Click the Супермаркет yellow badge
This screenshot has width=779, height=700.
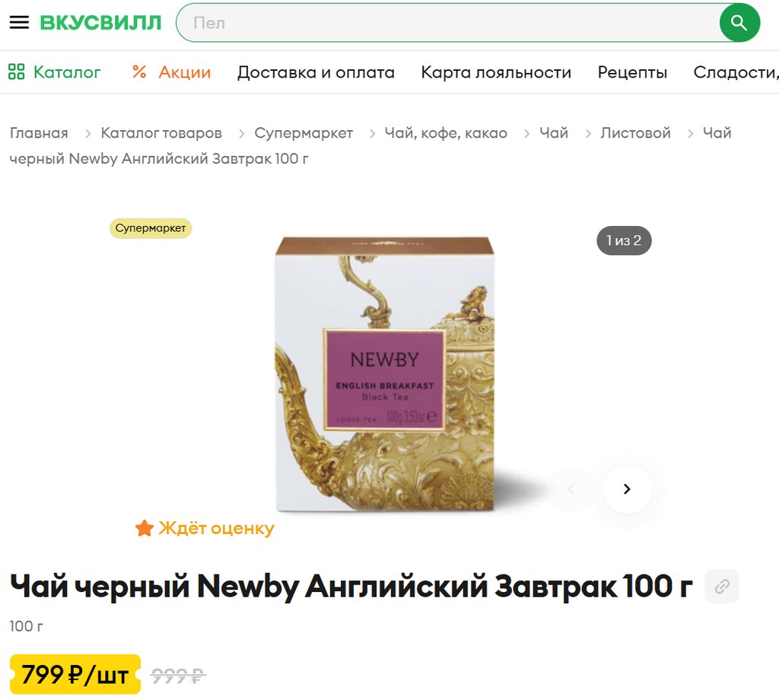pyautogui.click(x=151, y=228)
